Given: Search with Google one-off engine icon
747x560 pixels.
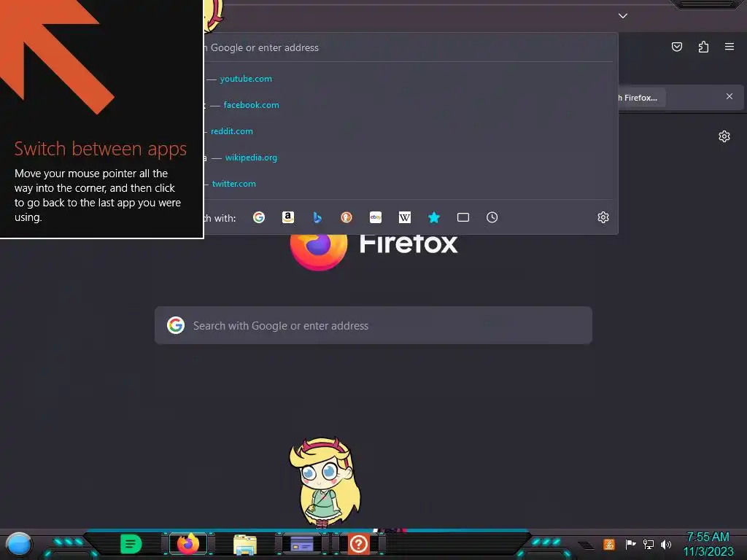Looking at the screenshot, I should click(259, 217).
